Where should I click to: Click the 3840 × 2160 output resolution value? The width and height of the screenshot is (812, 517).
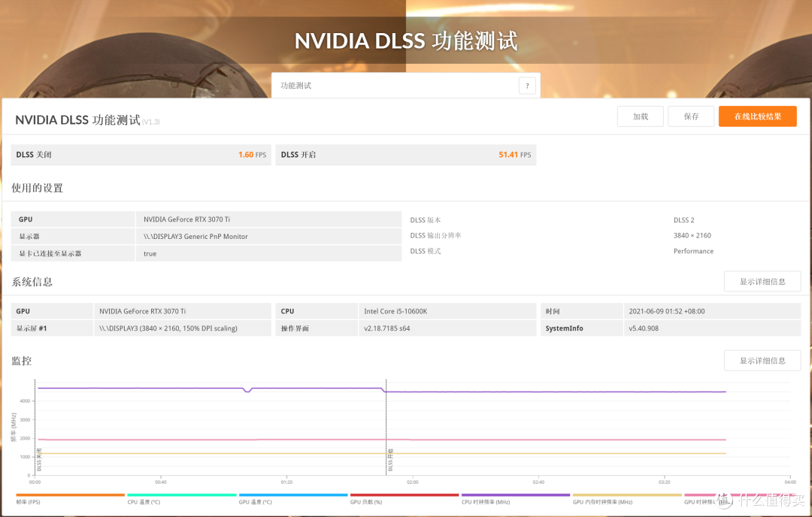click(x=692, y=235)
